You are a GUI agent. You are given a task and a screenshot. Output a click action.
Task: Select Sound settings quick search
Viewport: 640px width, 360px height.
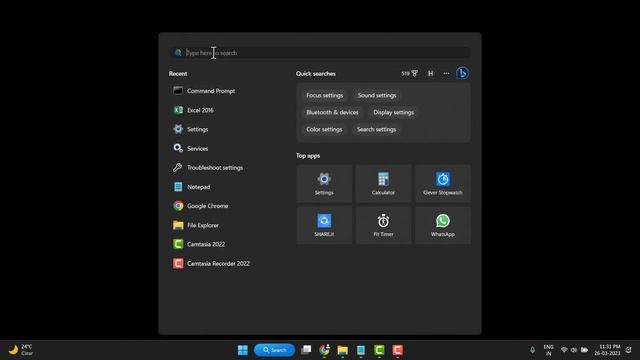coord(377,95)
